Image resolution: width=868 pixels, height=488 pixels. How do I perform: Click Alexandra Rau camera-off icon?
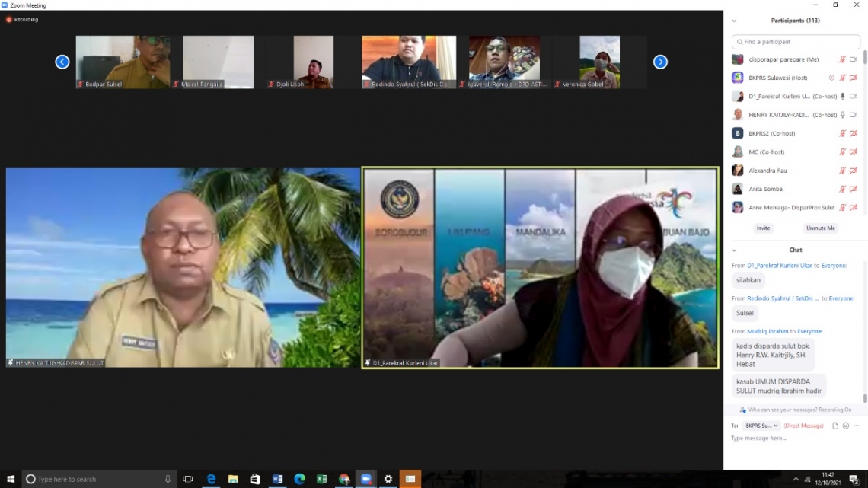854,171
